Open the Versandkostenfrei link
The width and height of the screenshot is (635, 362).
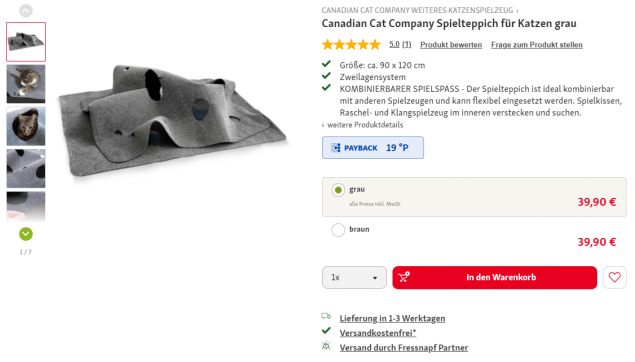(x=378, y=333)
